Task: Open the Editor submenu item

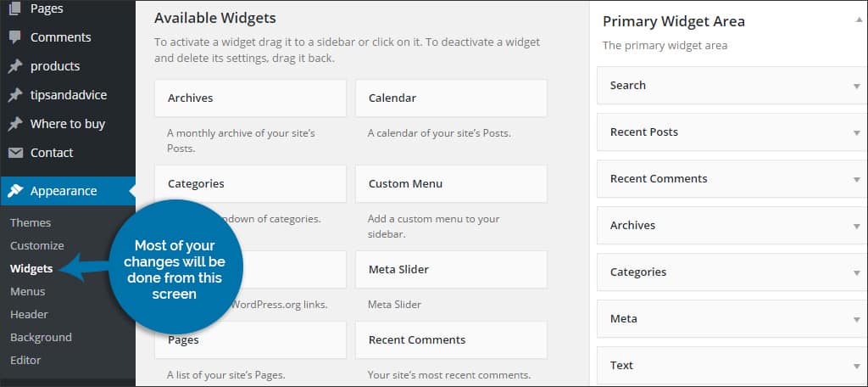Action: click(25, 360)
